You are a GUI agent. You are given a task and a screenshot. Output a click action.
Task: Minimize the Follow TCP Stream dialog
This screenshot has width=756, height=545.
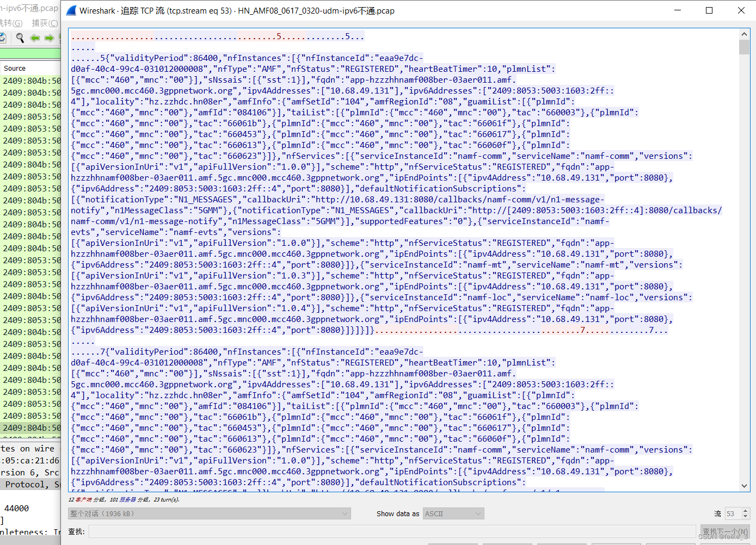click(x=678, y=10)
